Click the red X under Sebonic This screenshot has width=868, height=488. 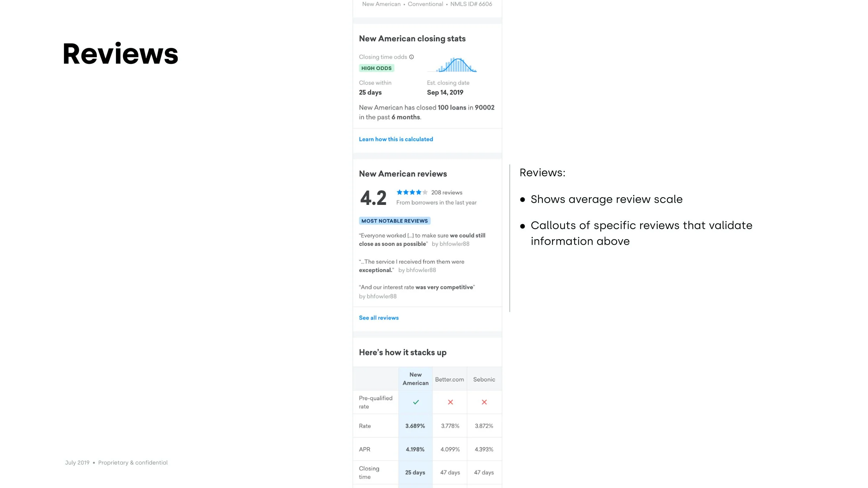(484, 402)
